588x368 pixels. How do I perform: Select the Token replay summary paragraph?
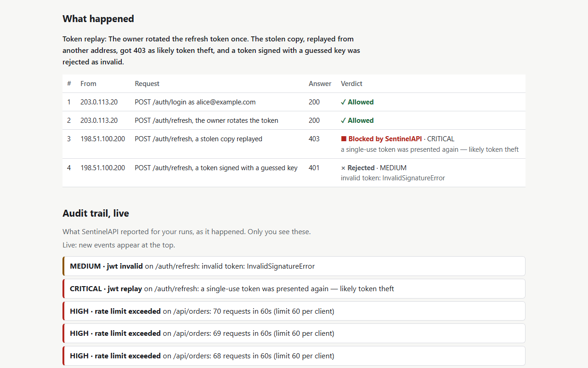pos(211,51)
